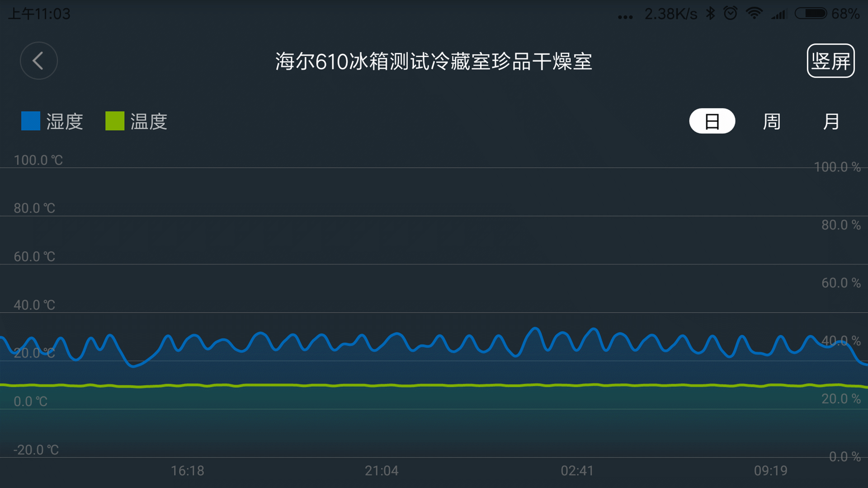868x488 pixels.
Task: Switch to the 周 (week) view tab
Action: click(x=772, y=121)
